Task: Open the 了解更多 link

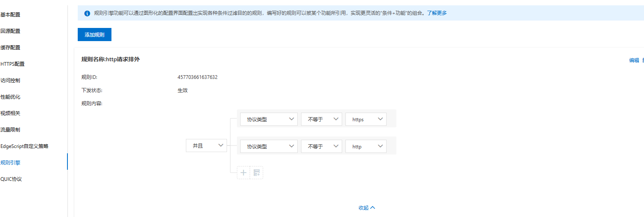Action: pyautogui.click(x=436, y=13)
